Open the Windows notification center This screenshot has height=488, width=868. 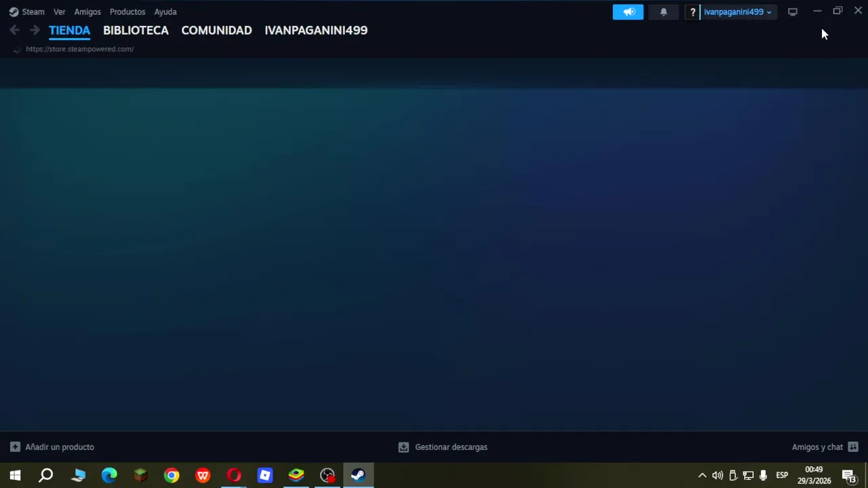(848, 475)
